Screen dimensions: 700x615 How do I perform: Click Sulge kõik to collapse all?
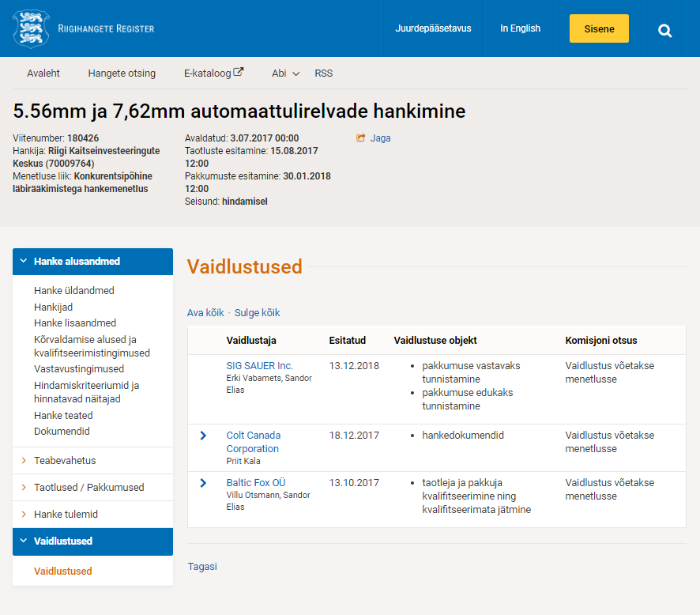pyautogui.click(x=256, y=313)
